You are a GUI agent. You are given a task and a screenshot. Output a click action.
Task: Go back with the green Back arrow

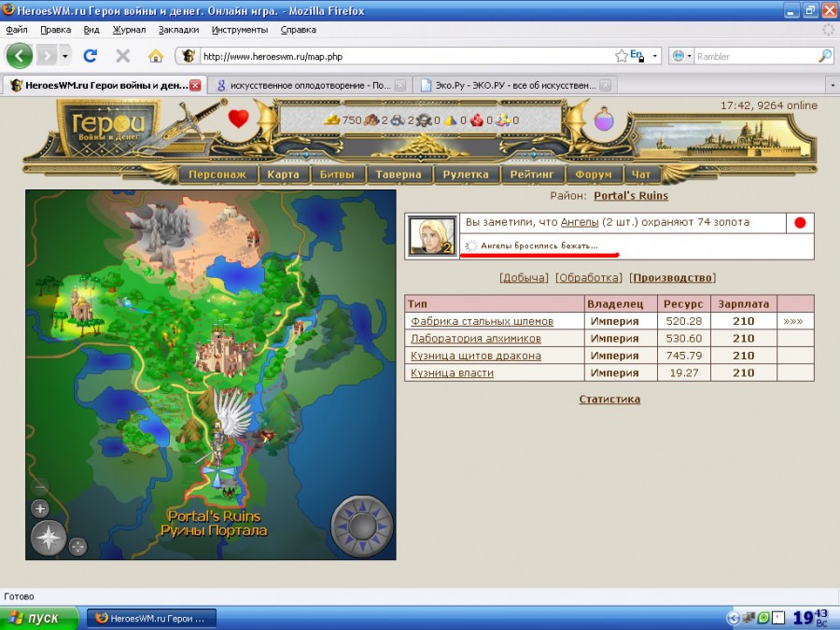tap(20, 56)
